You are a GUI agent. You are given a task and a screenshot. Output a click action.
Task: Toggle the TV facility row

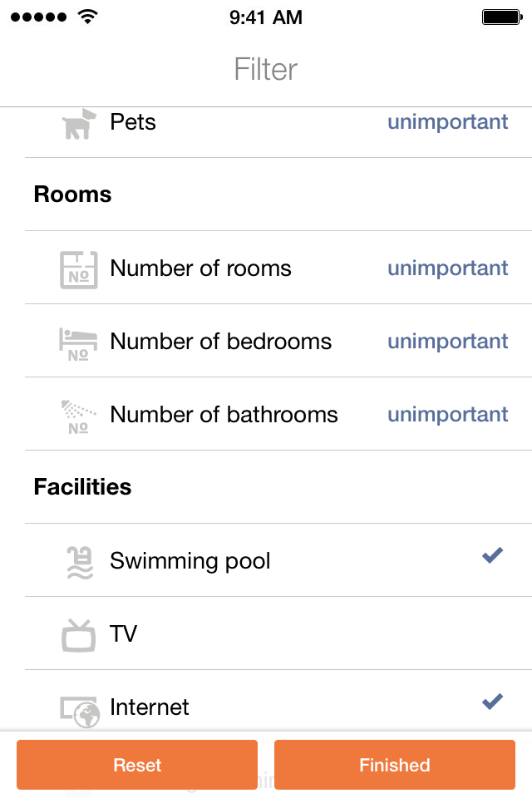tap(278, 633)
